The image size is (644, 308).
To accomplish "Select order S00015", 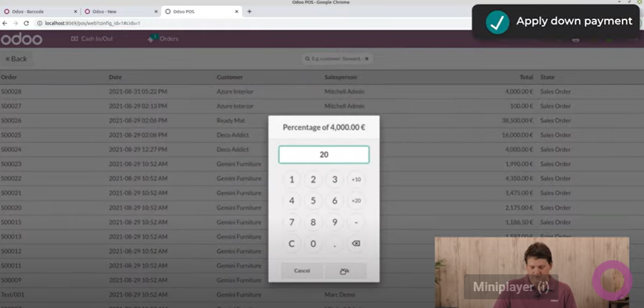I will tap(322, 222).
